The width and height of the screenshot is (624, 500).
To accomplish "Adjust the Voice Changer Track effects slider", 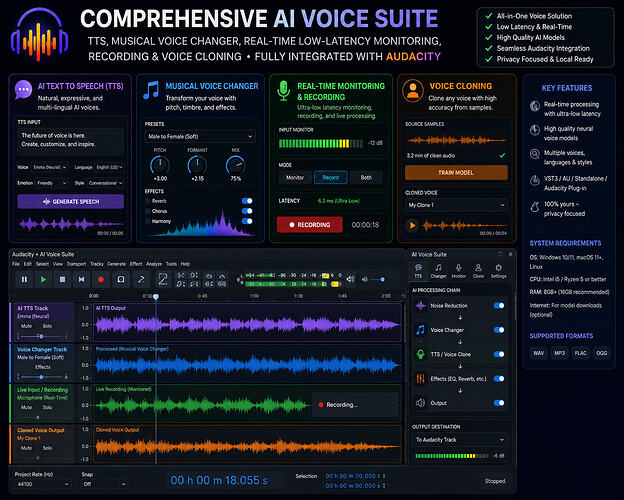I will (42, 376).
